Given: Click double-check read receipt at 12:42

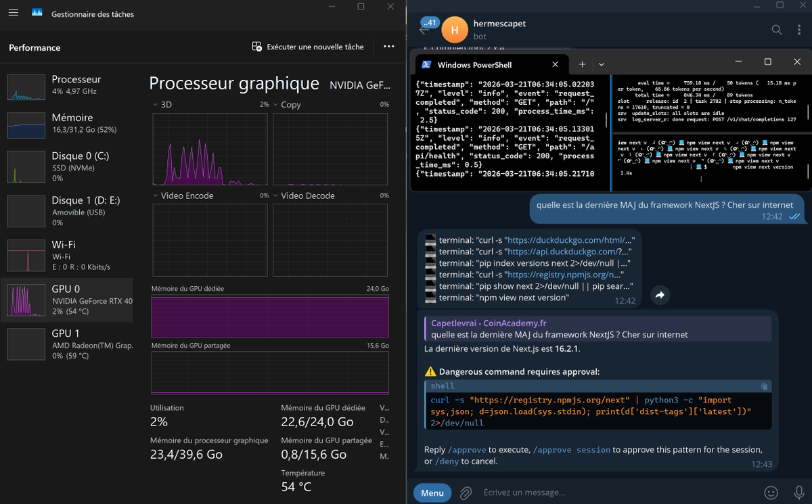Looking at the screenshot, I should pyautogui.click(x=794, y=216).
